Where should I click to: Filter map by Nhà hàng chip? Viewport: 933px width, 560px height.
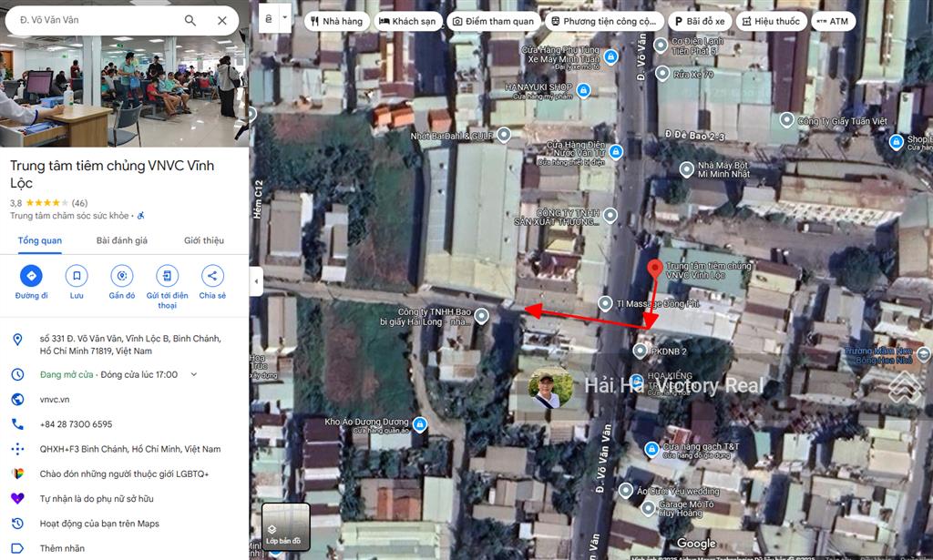tap(337, 22)
